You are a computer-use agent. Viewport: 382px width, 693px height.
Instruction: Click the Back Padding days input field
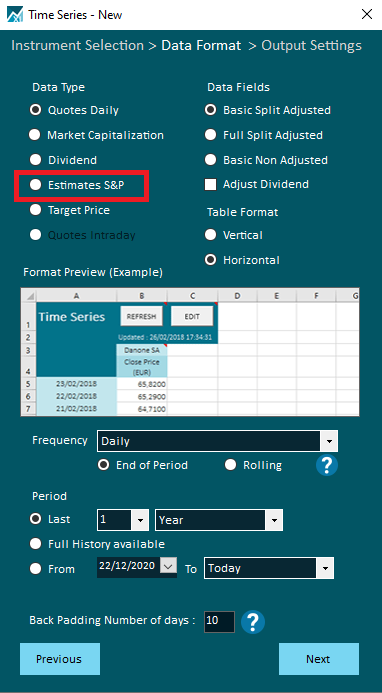click(219, 622)
